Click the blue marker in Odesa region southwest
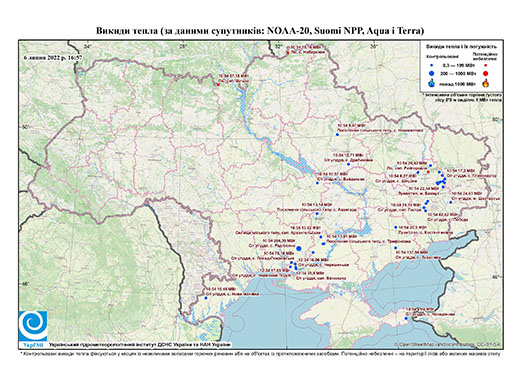Screen dimensions: 520x368 [x=206, y=298]
